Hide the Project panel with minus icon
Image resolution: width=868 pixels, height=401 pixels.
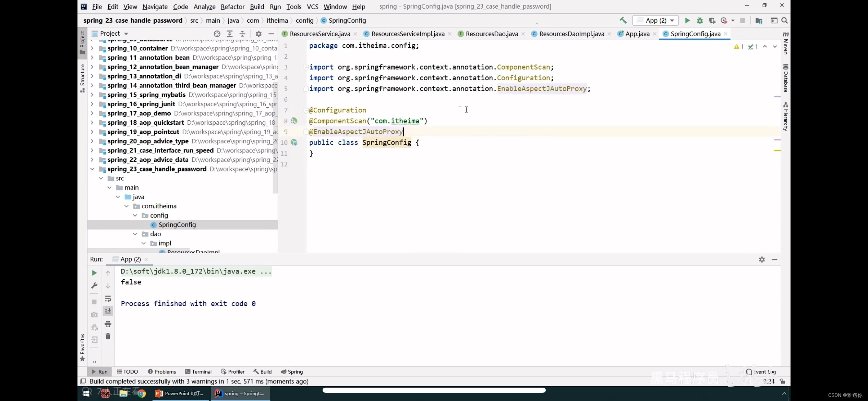pos(271,34)
